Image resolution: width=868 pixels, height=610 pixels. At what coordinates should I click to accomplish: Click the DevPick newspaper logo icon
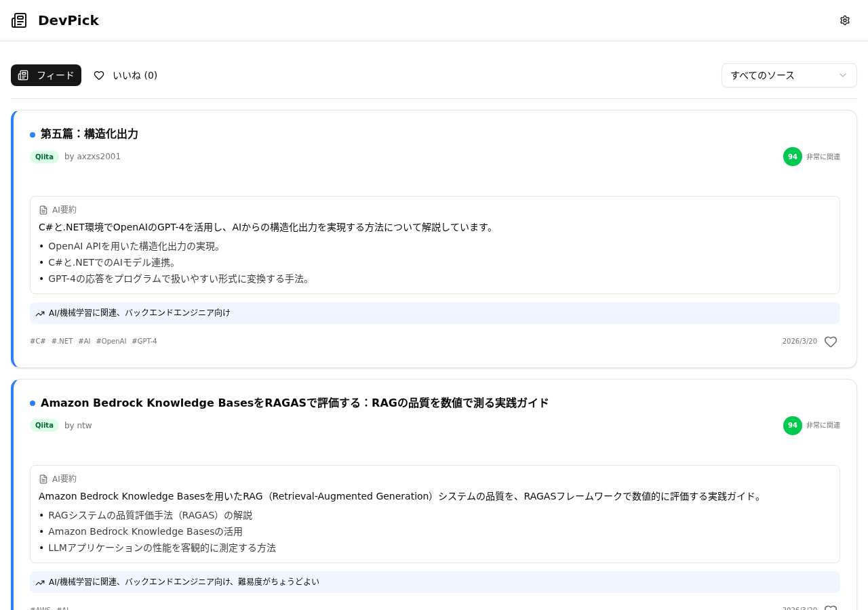pos(19,20)
